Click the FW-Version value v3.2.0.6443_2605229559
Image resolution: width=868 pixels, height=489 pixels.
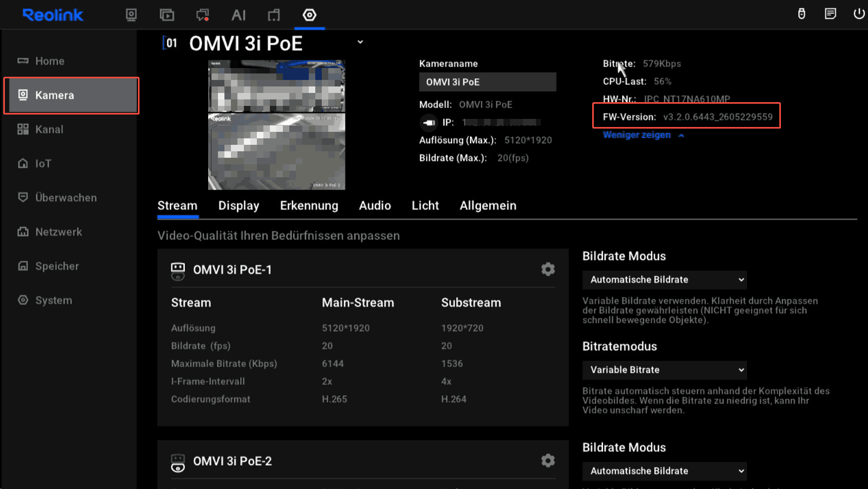[x=718, y=117]
